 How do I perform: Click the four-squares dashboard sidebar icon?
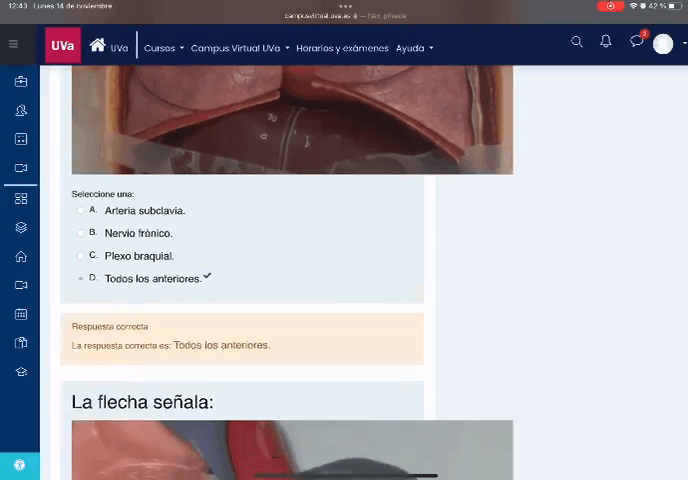pos(21,199)
